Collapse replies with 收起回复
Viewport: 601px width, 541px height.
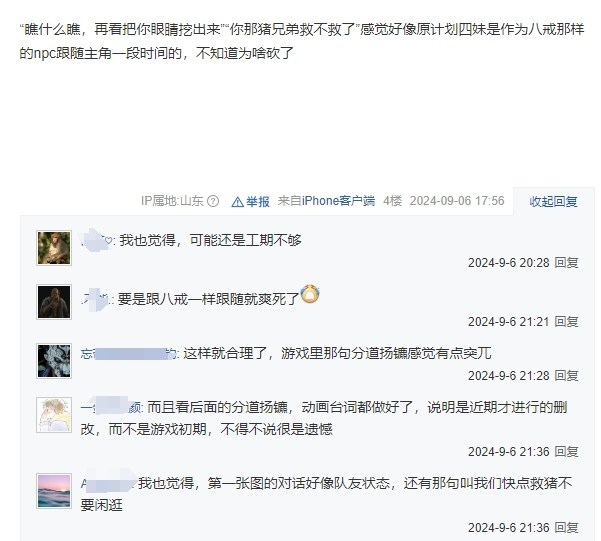point(553,201)
